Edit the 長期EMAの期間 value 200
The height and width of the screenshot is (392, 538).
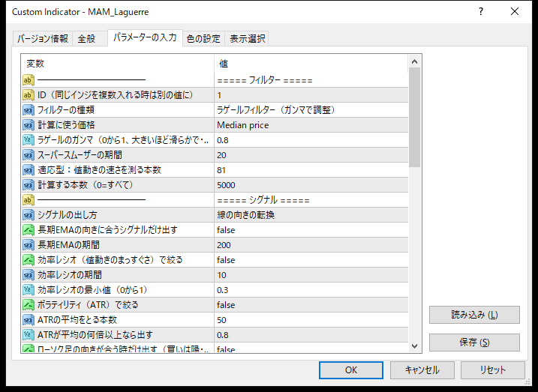pos(311,245)
